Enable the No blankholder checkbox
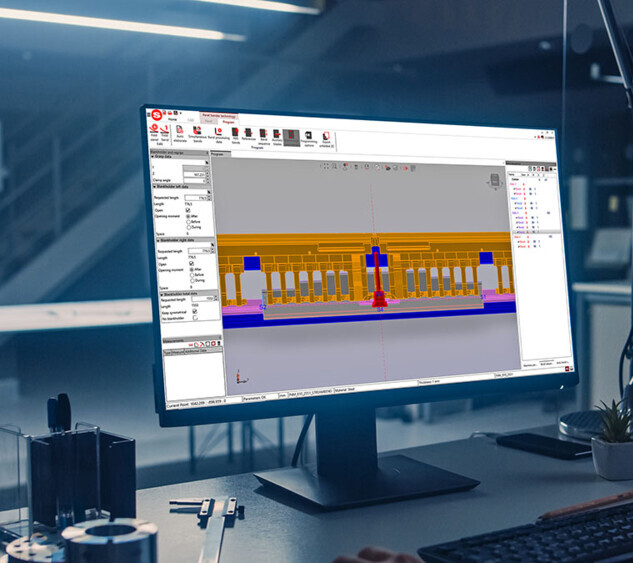The width and height of the screenshot is (633, 563). [195, 318]
